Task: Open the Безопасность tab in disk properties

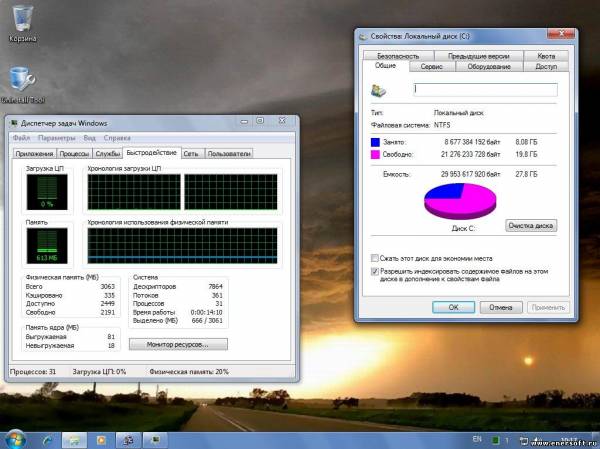Action: click(x=398, y=56)
